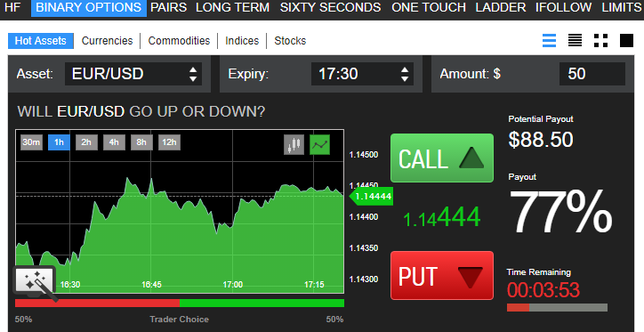Click the Amount: $ label
Viewport: 644px width, 332px height.
[x=471, y=74]
